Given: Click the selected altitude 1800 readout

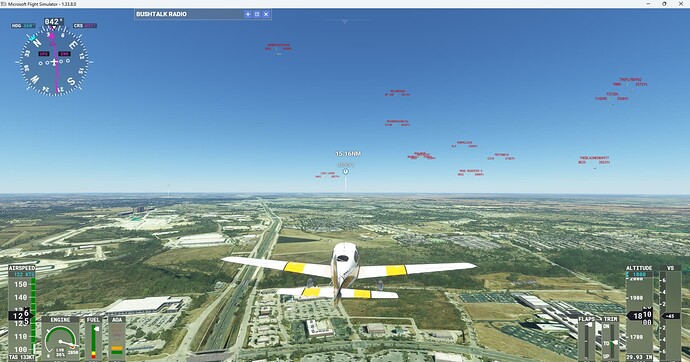Looking at the screenshot, I should 639,274.
